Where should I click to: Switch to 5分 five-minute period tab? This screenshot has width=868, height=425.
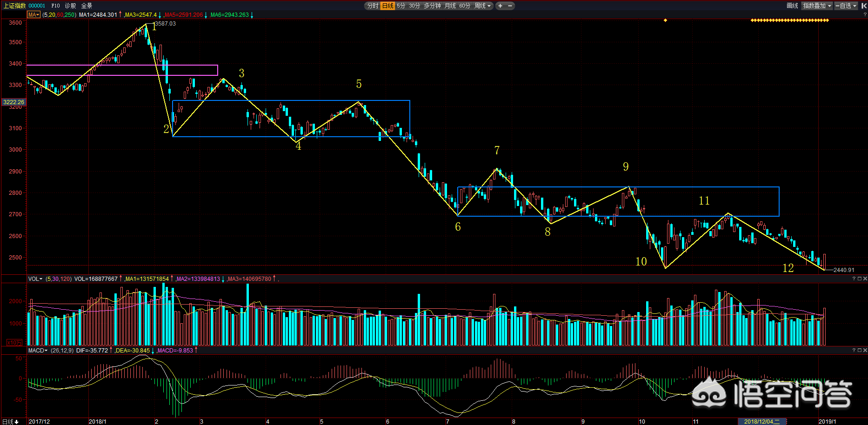tap(401, 6)
